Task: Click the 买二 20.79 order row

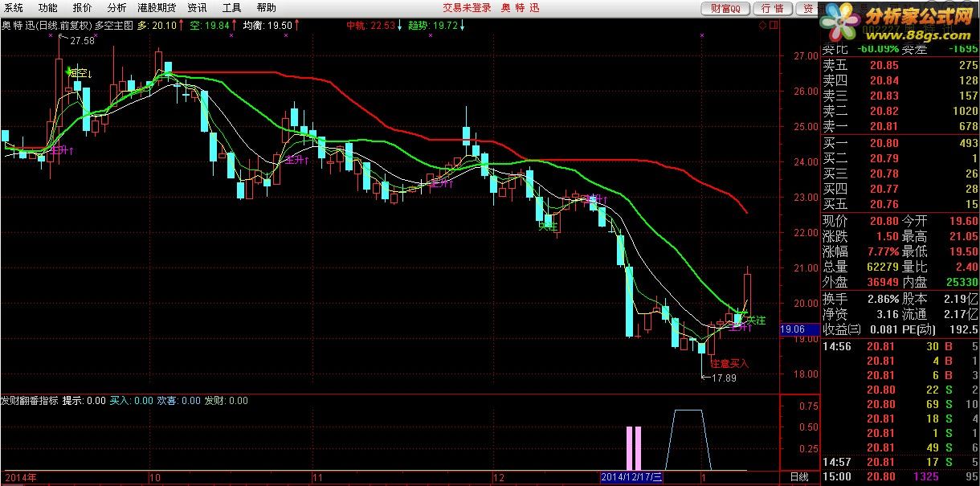Action: (x=900, y=158)
